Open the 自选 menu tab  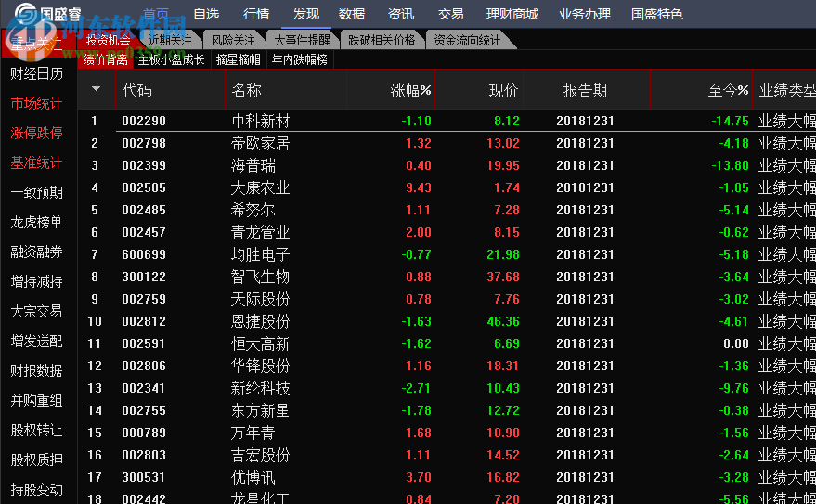tap(206, 14)
